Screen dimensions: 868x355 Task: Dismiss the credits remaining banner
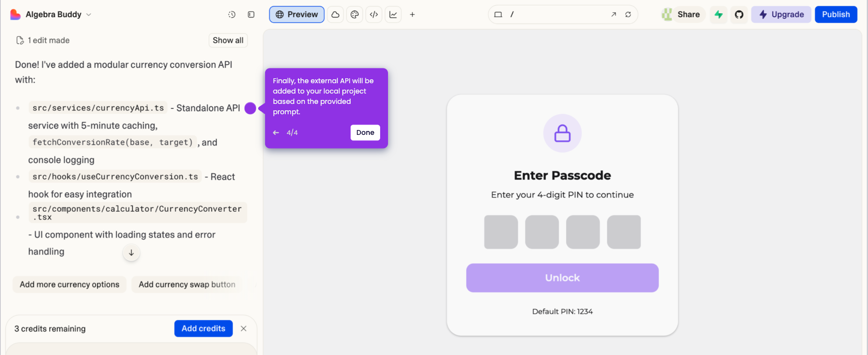pos(243,328)
